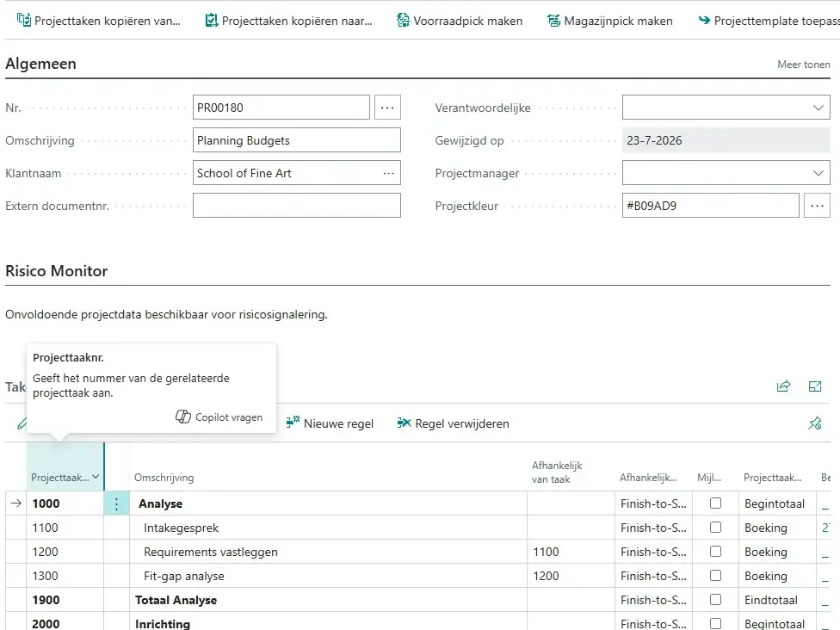Screen dimensions: 840x630
Task: Click the Nr. field with PR00180
Action: click(x=281, y=107)
